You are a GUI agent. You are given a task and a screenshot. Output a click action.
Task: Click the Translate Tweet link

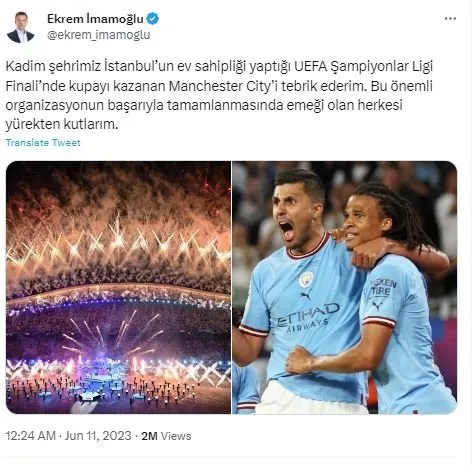43,143
